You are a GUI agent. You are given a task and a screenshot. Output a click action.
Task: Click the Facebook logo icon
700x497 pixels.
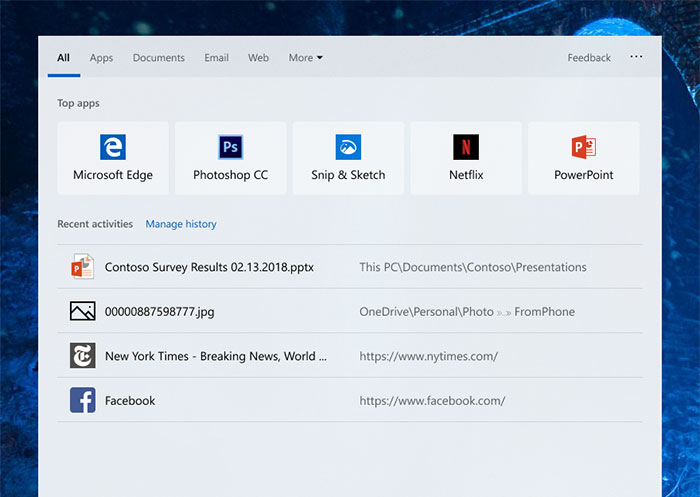[x=83, y=400]
